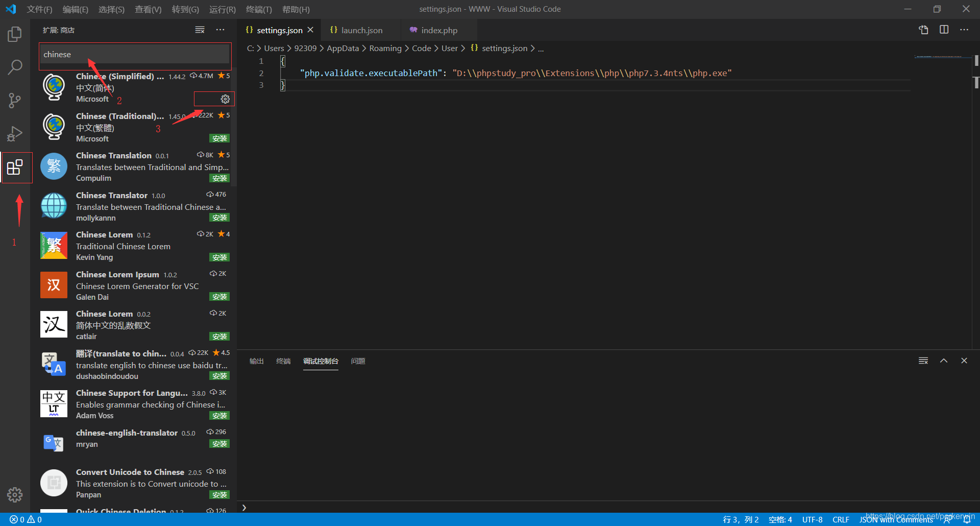Open gear menu for Chinese (Simplified) extension
Viewport: 980px width, 526px height.
(225, 99)
